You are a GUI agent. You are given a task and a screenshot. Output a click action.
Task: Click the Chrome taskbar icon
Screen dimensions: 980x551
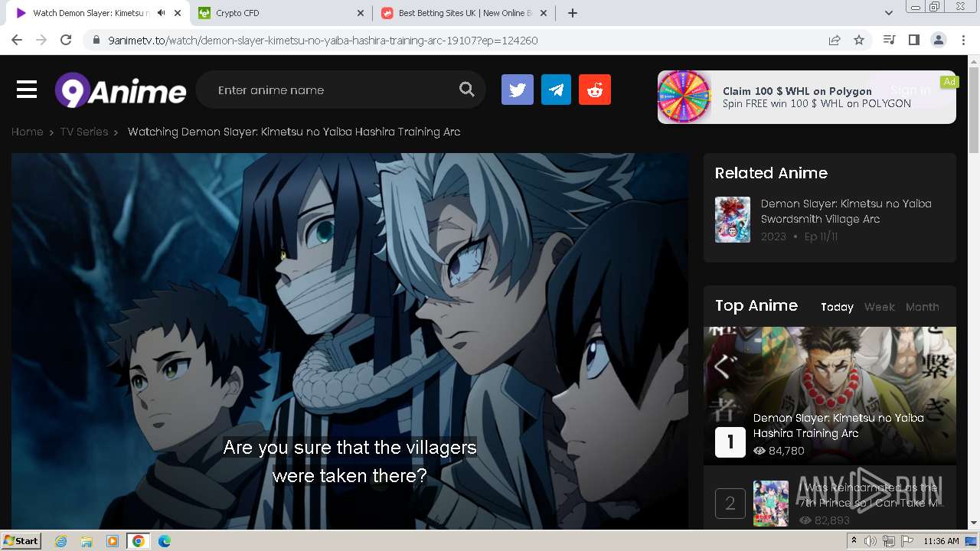pyautogui.click(x=139, y=541)
